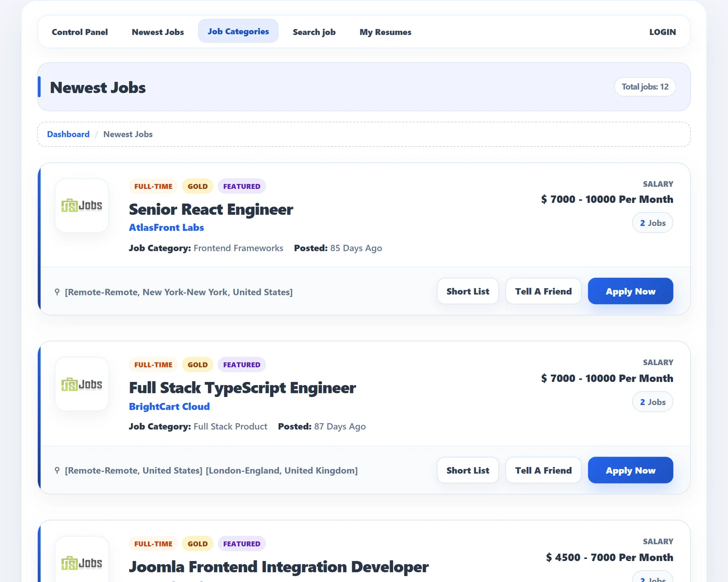Follow the Dashboard breadcrumb link

pos(68,134)
